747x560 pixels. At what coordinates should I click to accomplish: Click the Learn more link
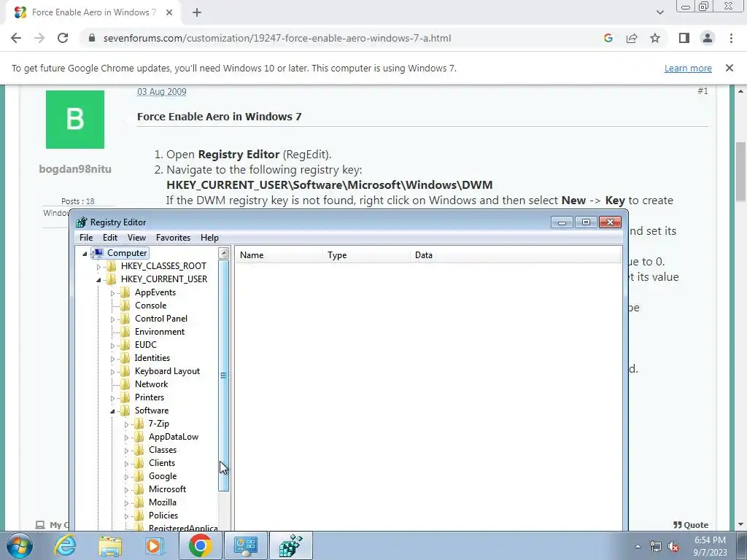pyautogui.click(x=688, y=68)
